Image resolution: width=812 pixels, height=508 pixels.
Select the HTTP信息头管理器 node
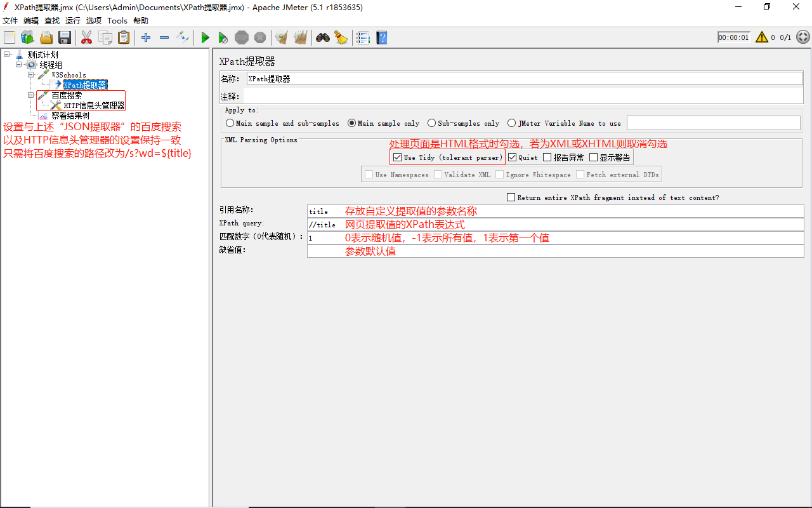coord(94,105)
